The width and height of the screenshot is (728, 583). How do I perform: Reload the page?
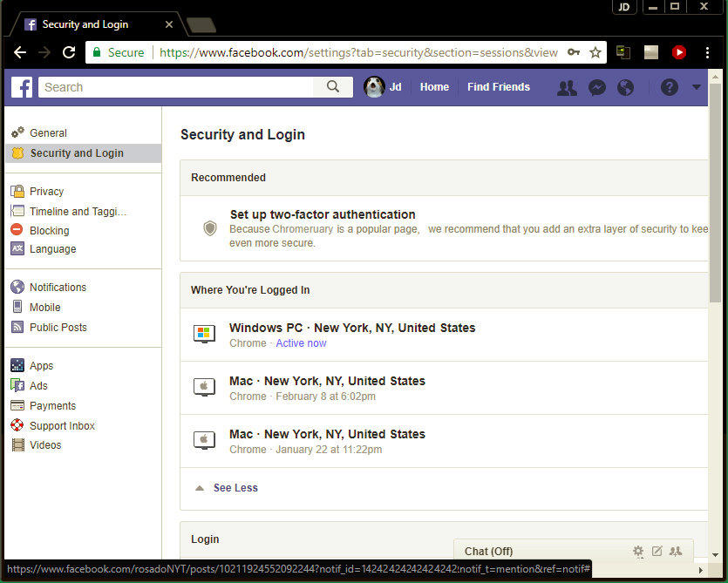click(x=69, y=52)
